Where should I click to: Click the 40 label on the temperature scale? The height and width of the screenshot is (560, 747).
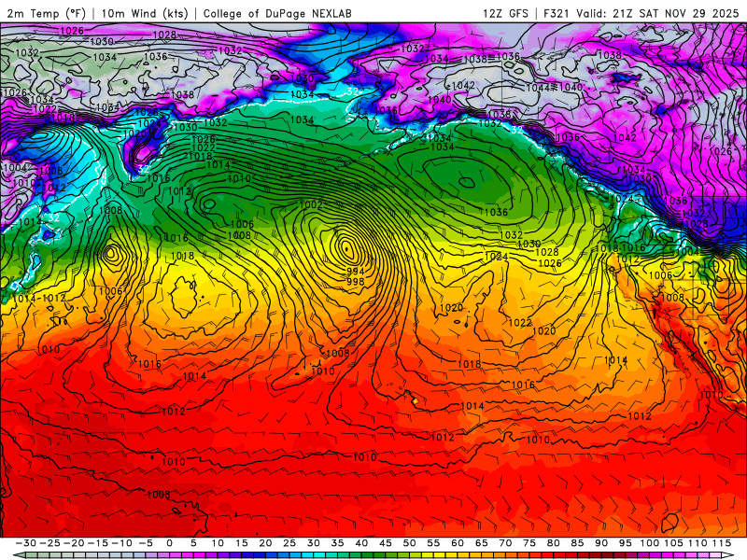coord(361,543)
